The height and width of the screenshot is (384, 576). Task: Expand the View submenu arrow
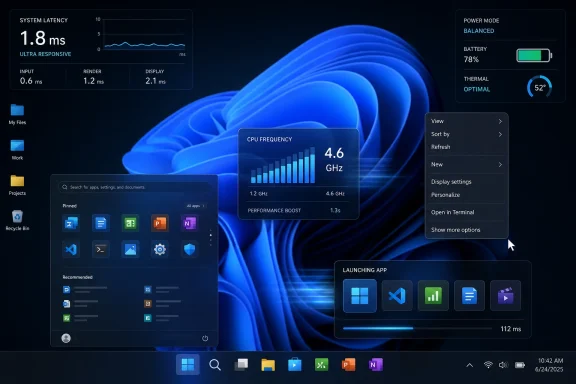point(500,121)
